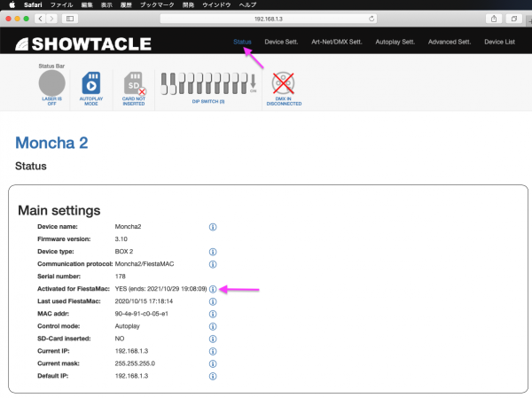Click the DMX In Disconnected icon
532x398 pixels.
tap(284, 86)
